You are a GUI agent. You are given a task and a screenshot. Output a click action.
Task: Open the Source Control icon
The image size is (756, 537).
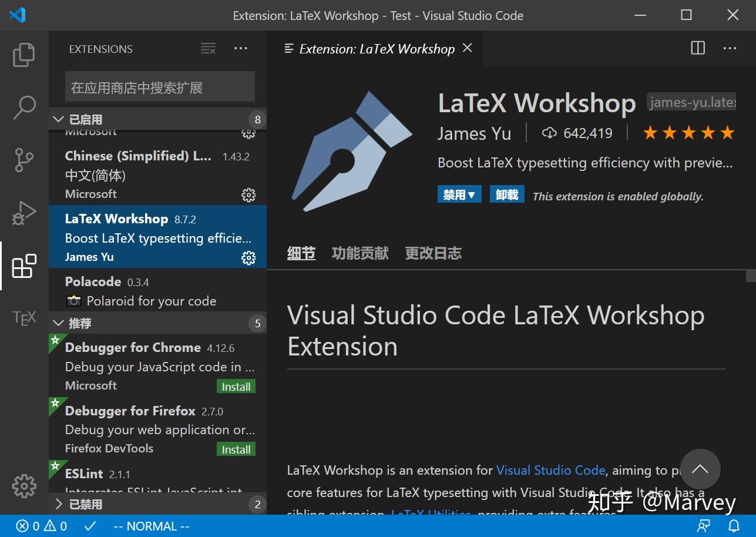(23, 160)
